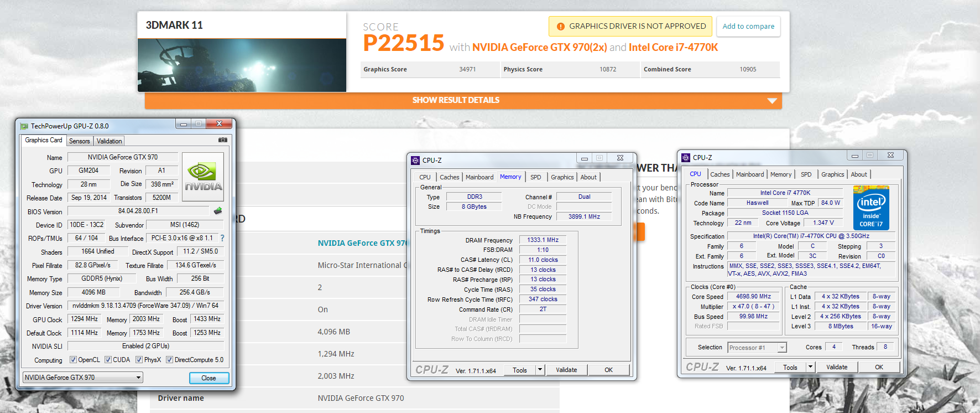Click OK in the right CPU-Z window
Viewport: 980px width, 413px height.
879,367
